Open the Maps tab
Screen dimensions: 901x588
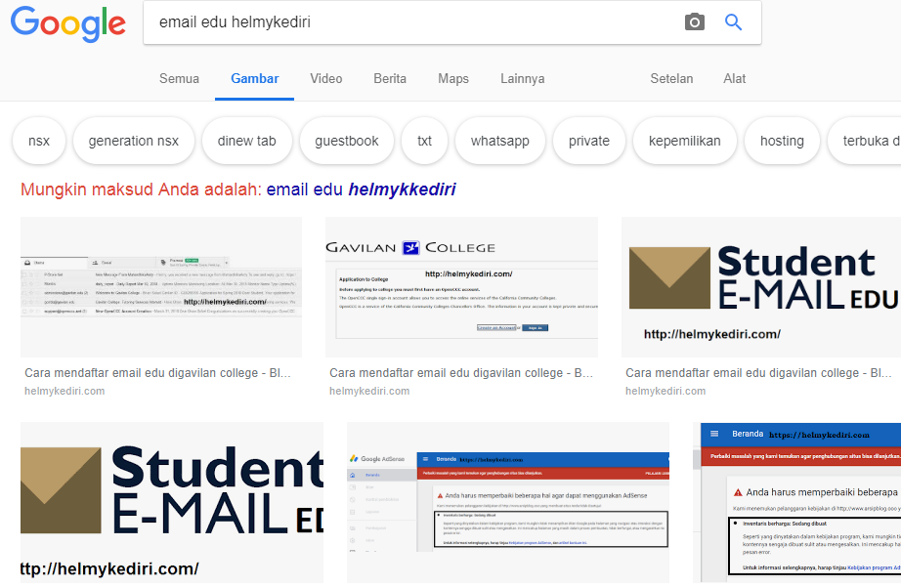(453, 79)
